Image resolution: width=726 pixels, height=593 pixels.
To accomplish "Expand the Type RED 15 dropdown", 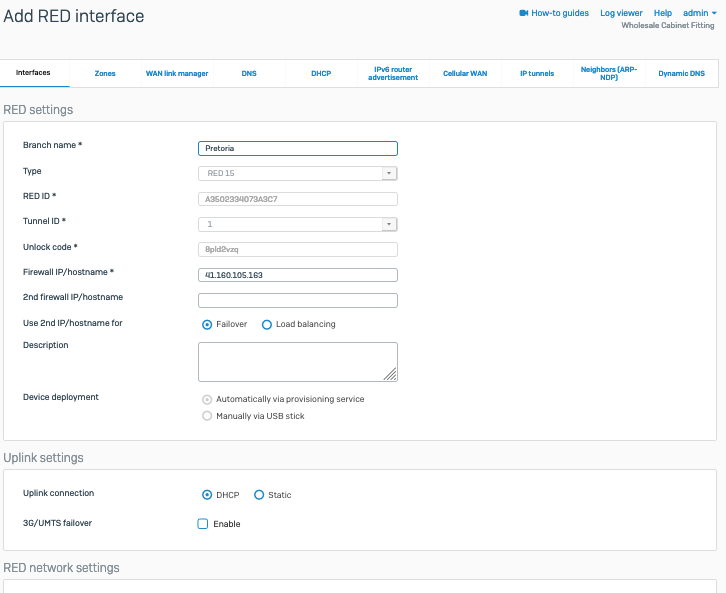I will click(x=390, y=173).
